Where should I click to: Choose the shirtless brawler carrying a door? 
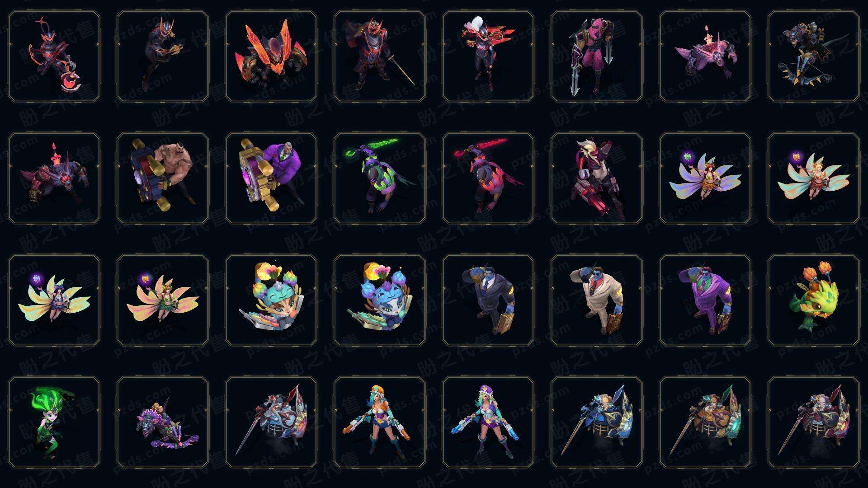click(163, 178)
